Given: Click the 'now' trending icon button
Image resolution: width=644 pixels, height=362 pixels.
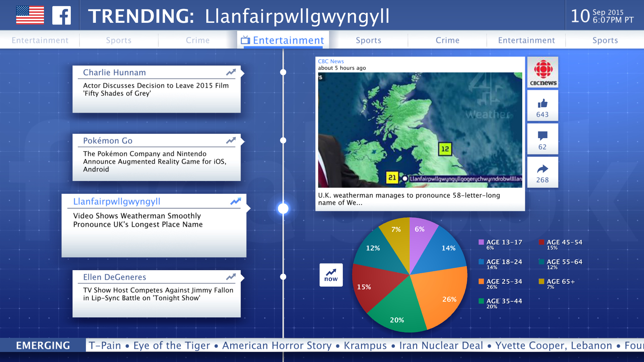Looking at the screenshot, I should coord(331,275).
